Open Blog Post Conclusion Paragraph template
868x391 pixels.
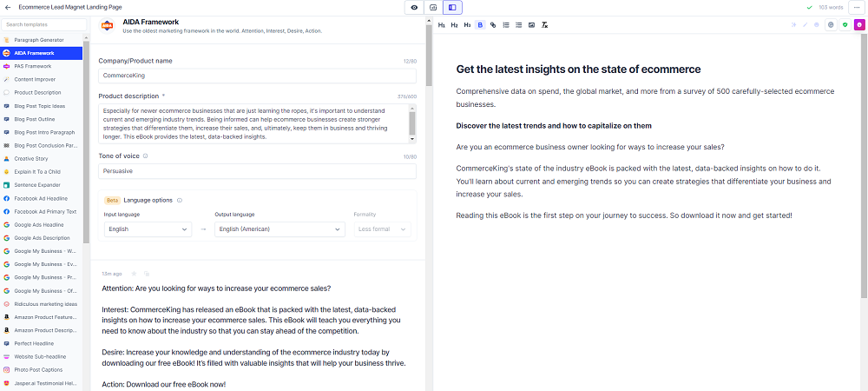[x=42, y=146]
